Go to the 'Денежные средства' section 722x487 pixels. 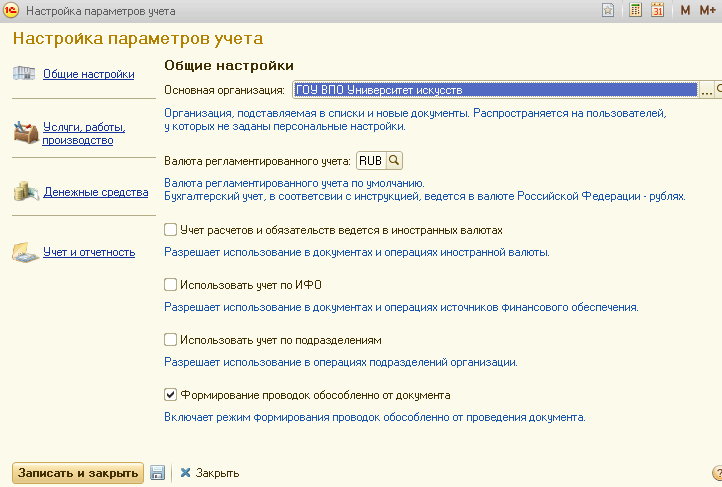95,192
